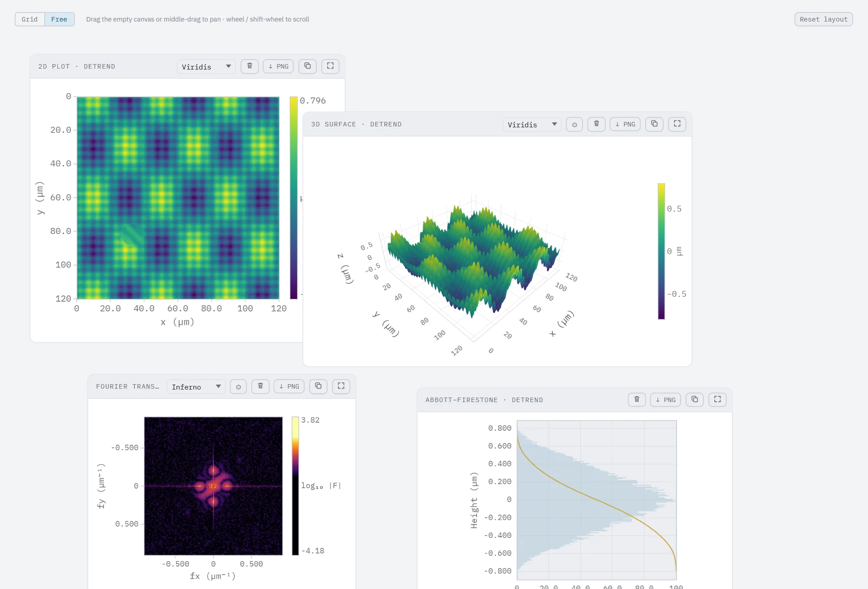Delete the 3D Surface panel
The height and width of the screenshot is (589, 868).
coord(596,124)
